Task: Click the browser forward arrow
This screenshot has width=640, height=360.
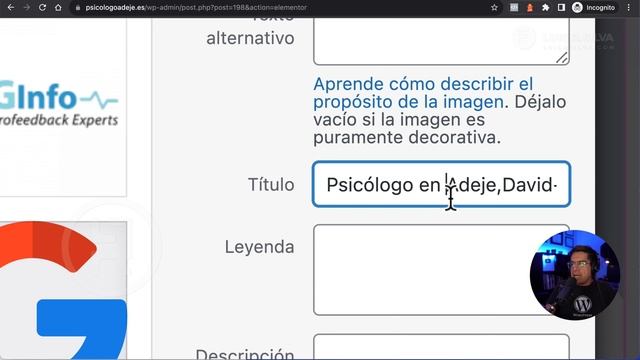Action: (x=27, y=8)
